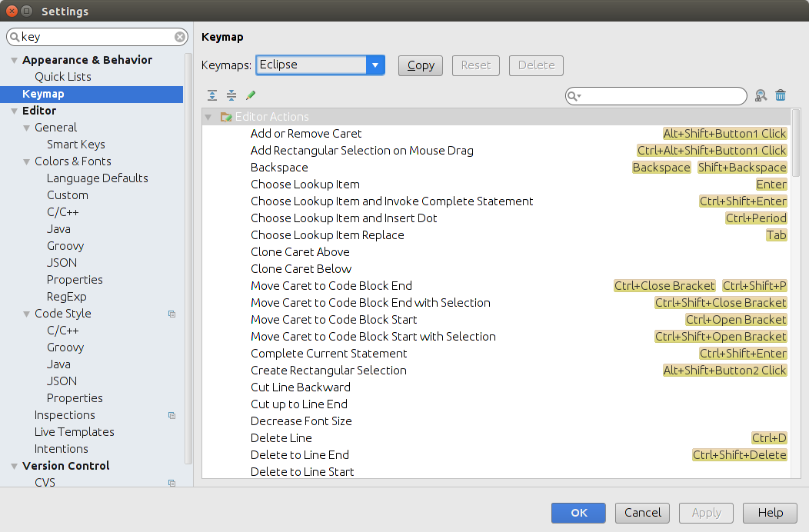Select Custom under Colors & Fonts
This screenshot has width=809, height=532.
[68, 195]
